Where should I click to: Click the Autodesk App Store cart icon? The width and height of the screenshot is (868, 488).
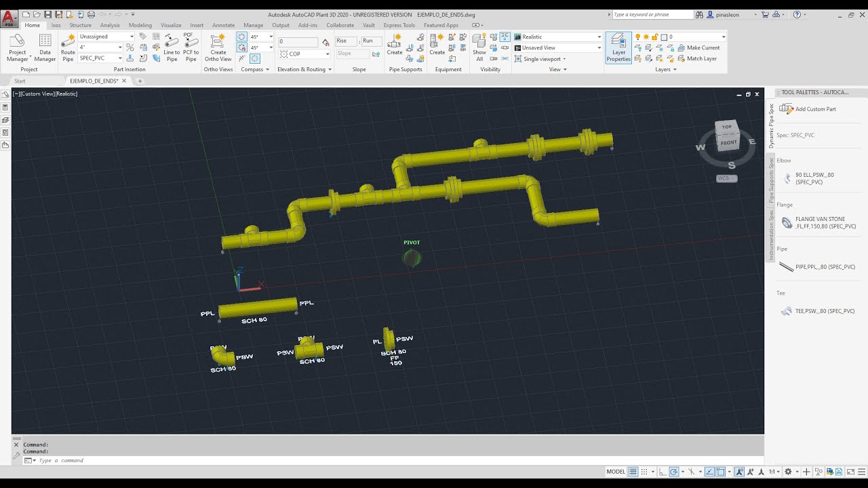pyautogui.click(x=765, y=14)
